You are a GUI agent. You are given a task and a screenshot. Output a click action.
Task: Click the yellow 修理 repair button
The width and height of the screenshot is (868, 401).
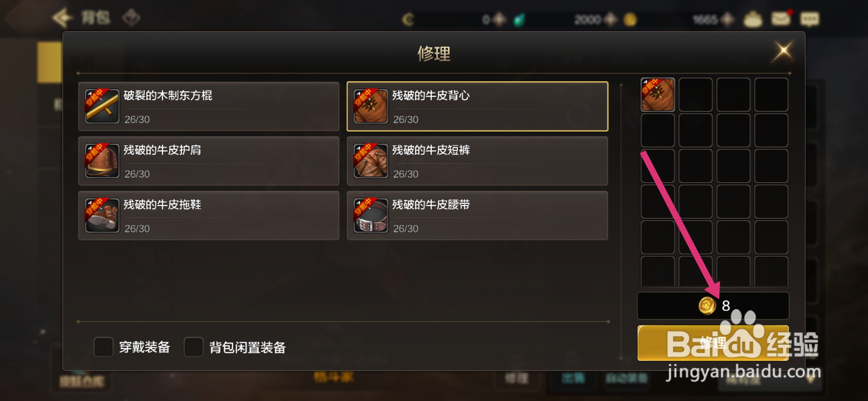tap(713, 343)
